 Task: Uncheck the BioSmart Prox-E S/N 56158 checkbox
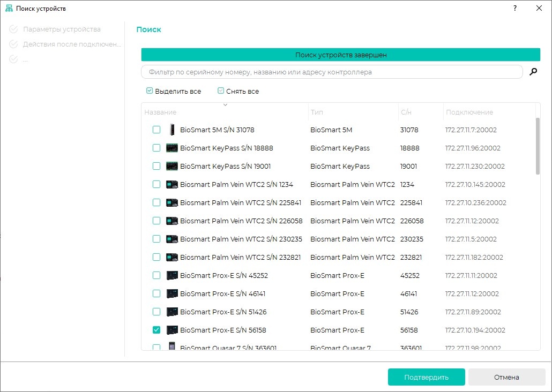coord(156,330)
